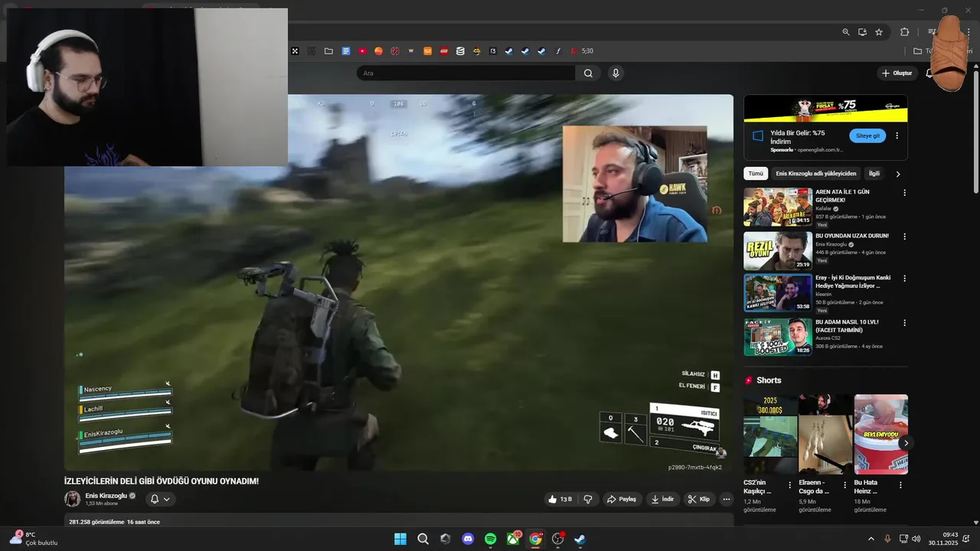
Task: Open the red YouTube bookmark icon
Action: pos(362,51)
